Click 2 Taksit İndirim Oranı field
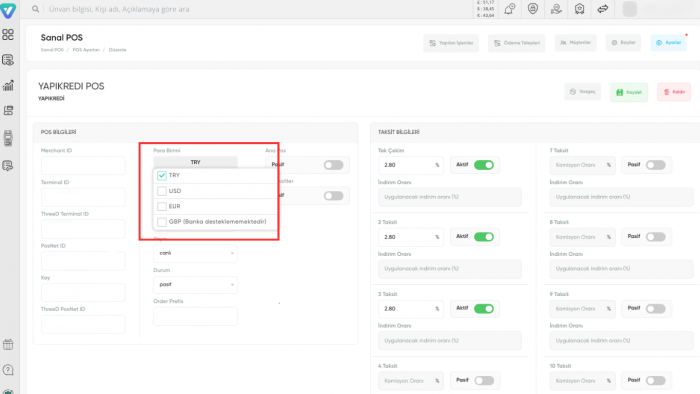 click(450, 269)
